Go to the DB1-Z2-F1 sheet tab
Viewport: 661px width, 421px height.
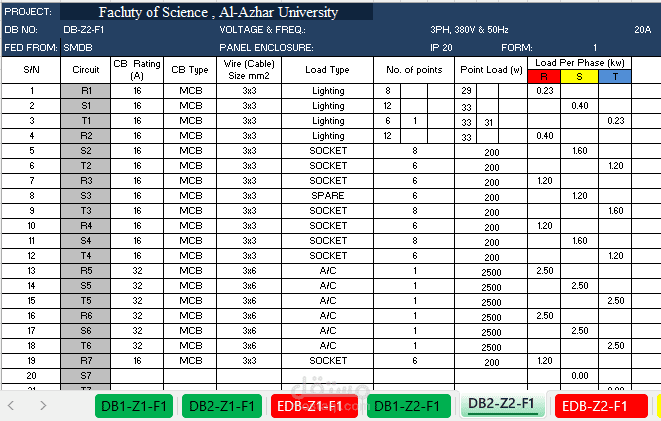click(x=408, y=406)
